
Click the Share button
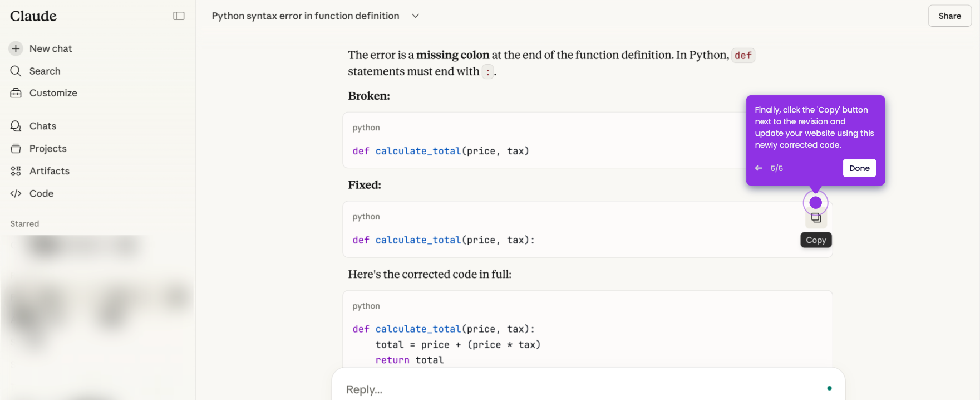tap(949, 16)
